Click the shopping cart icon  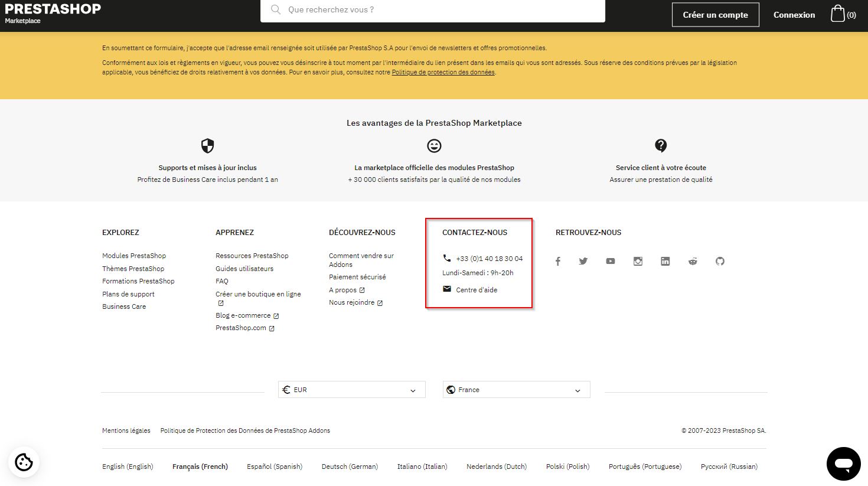click(x=838, y=14)
